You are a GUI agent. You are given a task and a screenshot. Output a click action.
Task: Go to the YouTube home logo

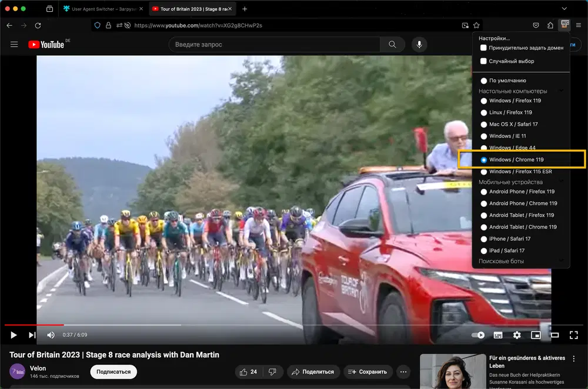[x=46, y=45]
